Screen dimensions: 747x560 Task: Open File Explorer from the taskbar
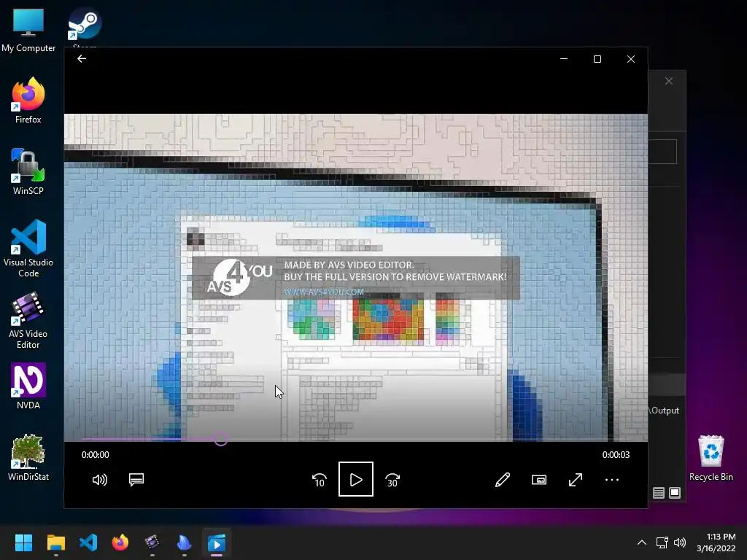[55, 542]
